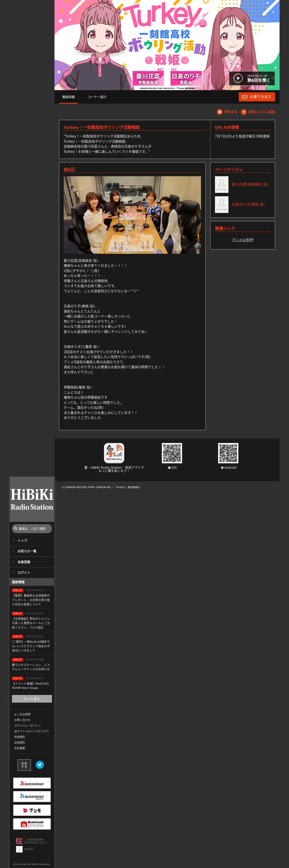Click the ID36922 badge icon
289x868 pixels.
pyautogui.click(x=20, y=849)
